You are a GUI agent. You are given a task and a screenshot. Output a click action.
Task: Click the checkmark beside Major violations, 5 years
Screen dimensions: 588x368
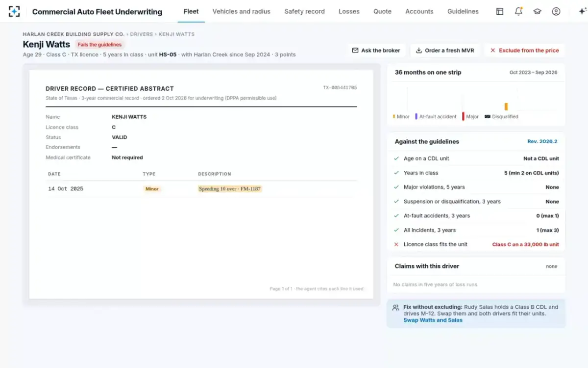pos(396,187)
